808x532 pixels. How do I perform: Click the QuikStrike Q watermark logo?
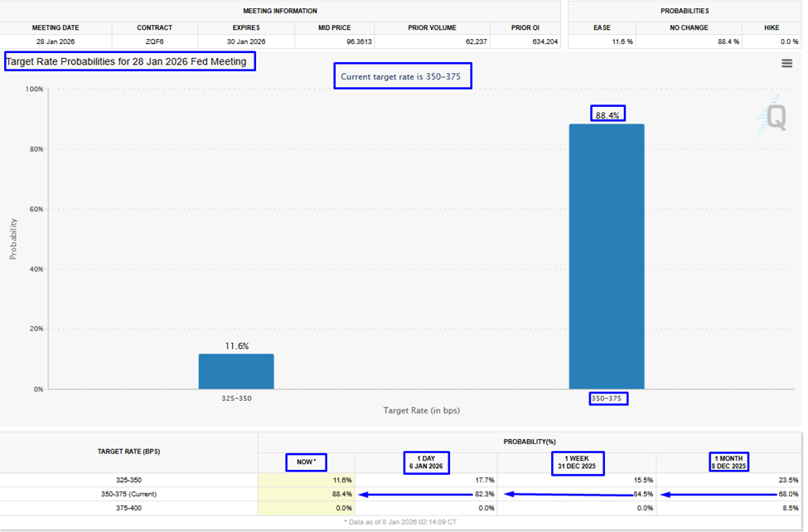tap(772, 118)
